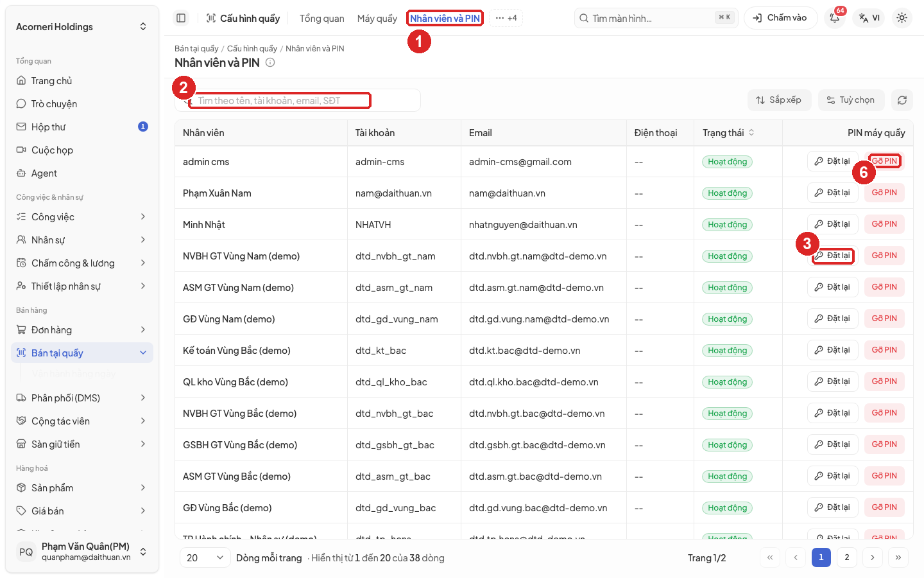Focus the employee search field

click(x=298, y=100)
